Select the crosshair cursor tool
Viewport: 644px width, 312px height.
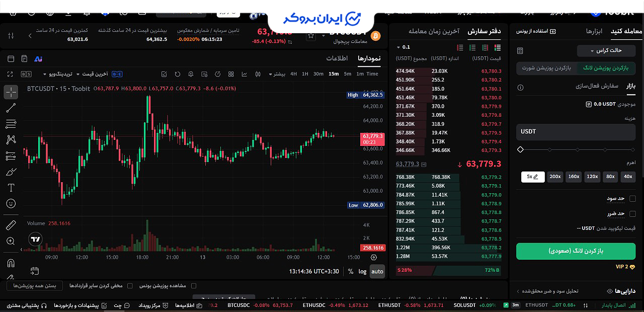(x=11, y=92)
